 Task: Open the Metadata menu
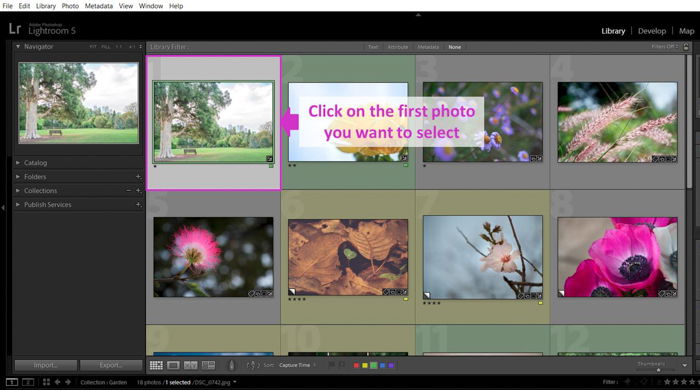(x=99, y=6)
